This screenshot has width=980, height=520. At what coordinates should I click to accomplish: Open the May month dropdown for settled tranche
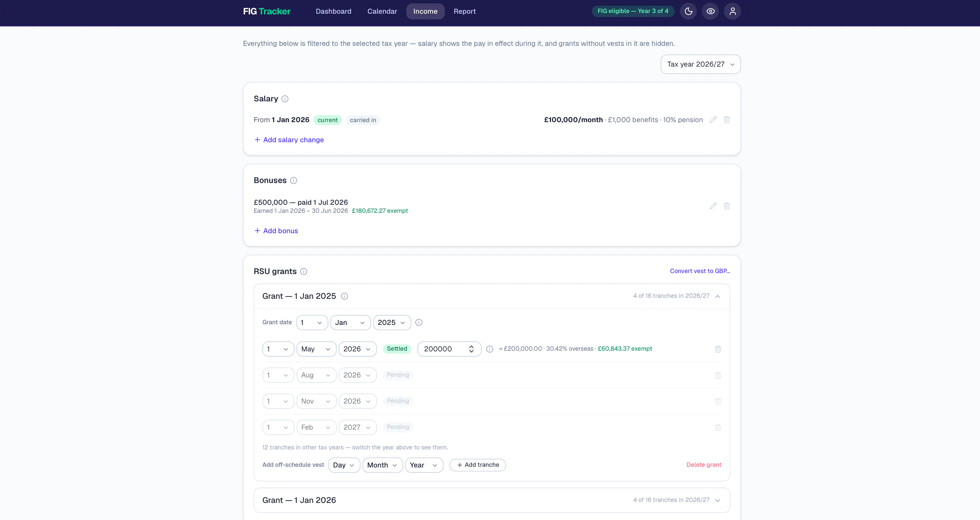coord(316,349)
